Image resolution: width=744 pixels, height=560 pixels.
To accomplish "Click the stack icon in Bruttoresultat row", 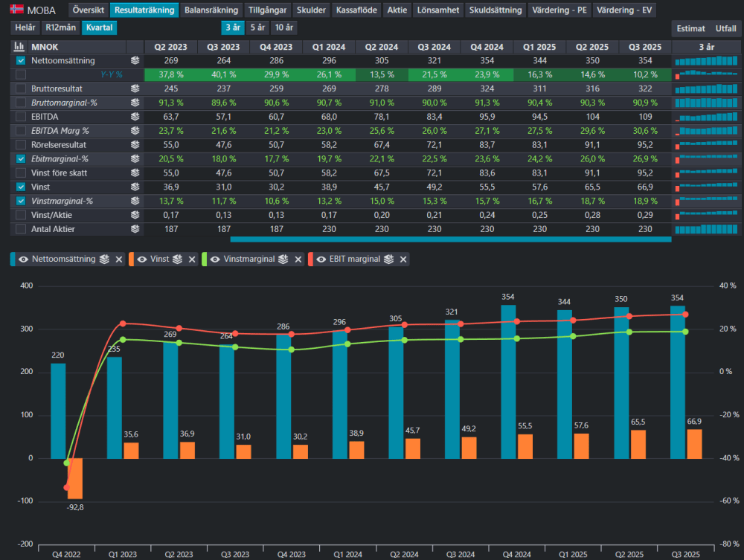I will point(135,88).
